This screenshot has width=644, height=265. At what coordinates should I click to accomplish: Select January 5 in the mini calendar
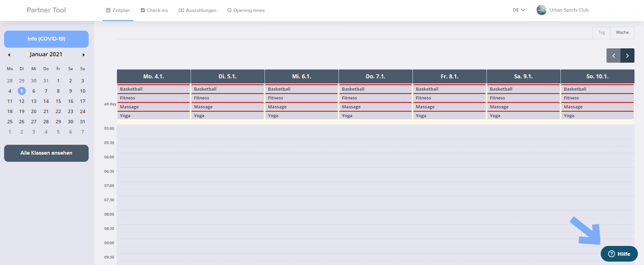[21, 91]
